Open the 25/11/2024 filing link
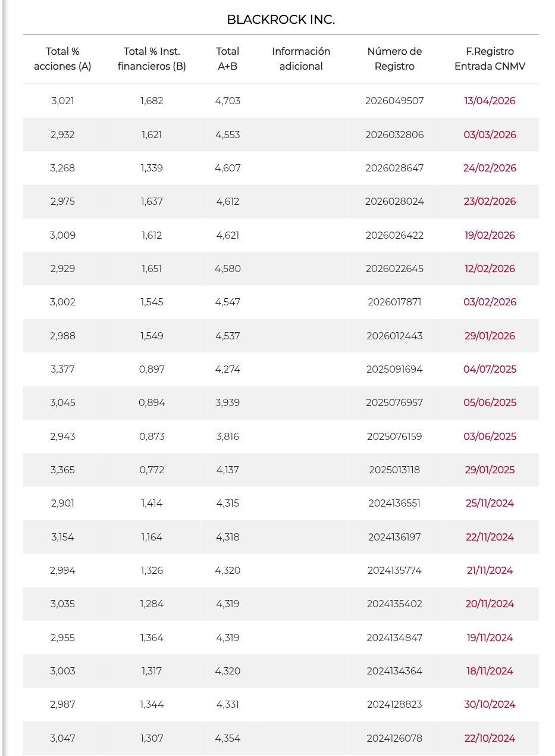 point(490,503)
